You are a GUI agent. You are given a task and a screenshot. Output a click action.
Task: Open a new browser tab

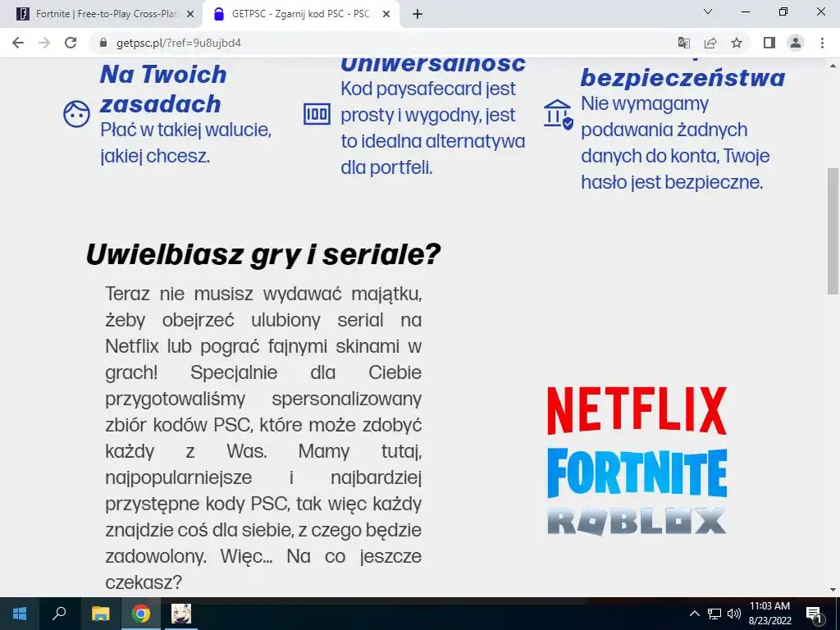click(x=418, y=14)
